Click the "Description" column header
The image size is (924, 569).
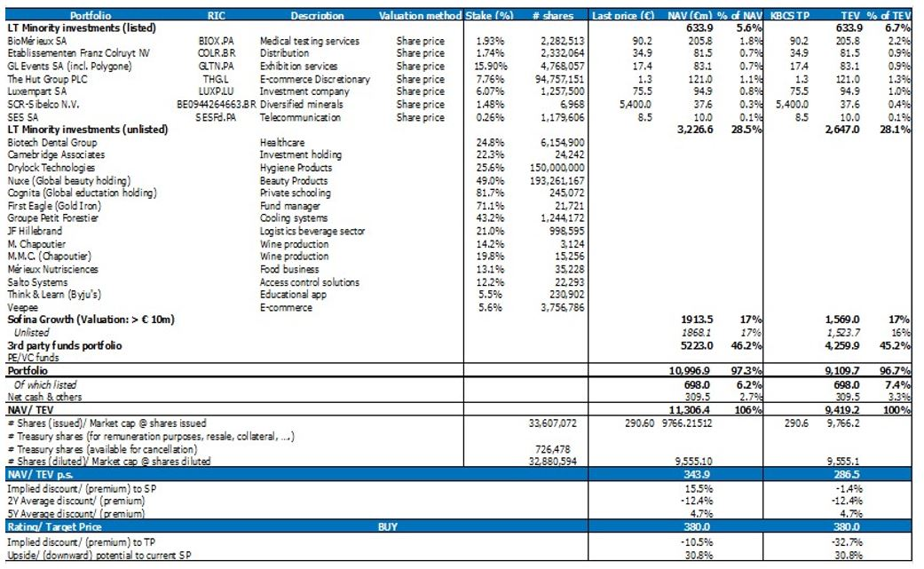[317, 15]
